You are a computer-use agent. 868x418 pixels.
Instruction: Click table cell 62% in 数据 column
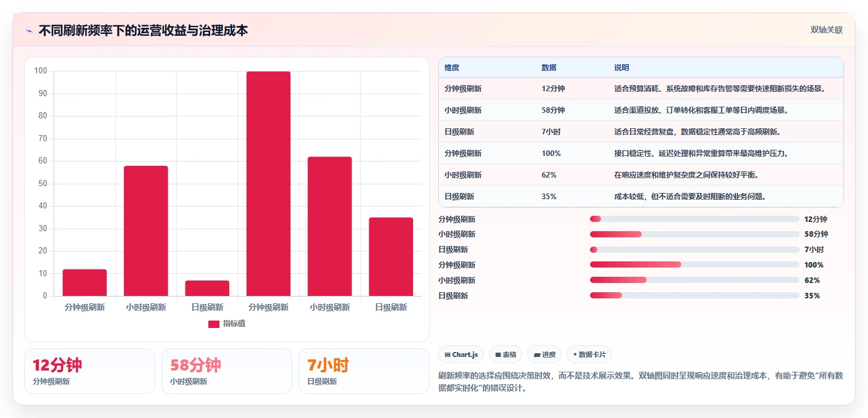pyautogui.click(x=549, y=175)
